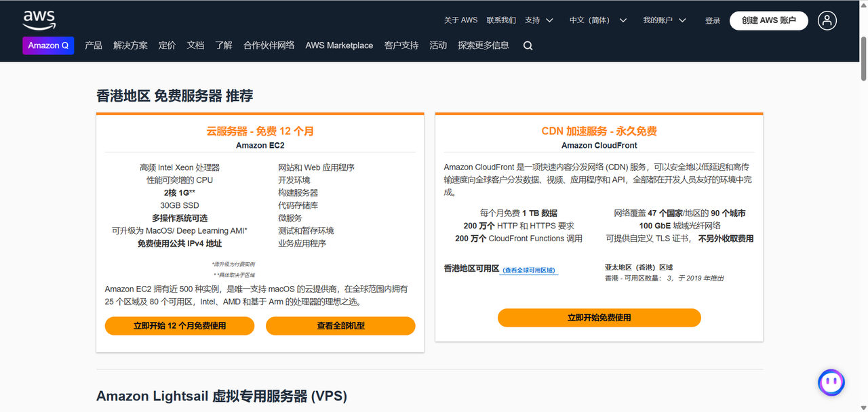Click the CDN 加速服务 - 永久免费 heading
The width and height of the screenshot is (868, 412).
pos(599,131)
